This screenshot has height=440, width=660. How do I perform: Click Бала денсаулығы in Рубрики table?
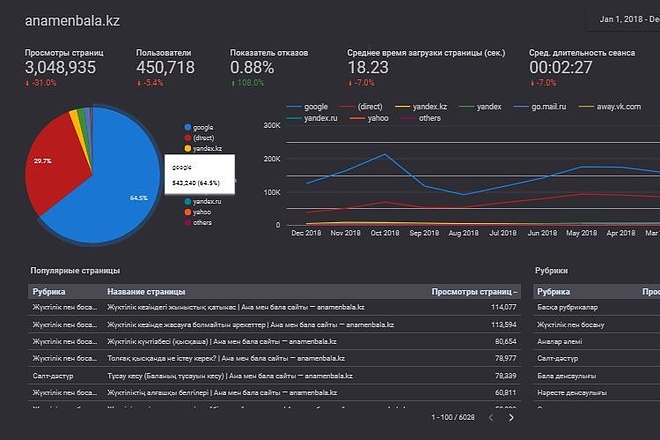click(x=567, y=376)
